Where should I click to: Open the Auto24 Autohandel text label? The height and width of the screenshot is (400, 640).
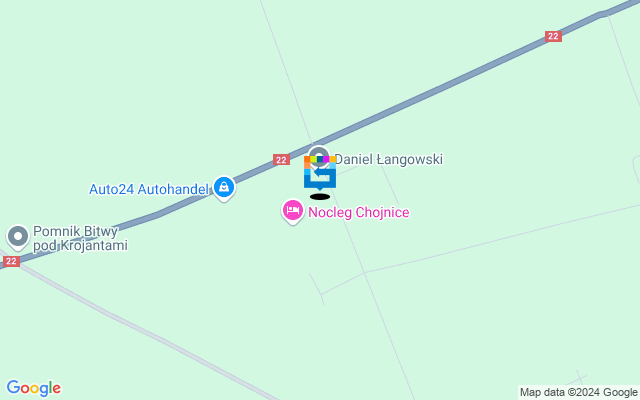149,189
